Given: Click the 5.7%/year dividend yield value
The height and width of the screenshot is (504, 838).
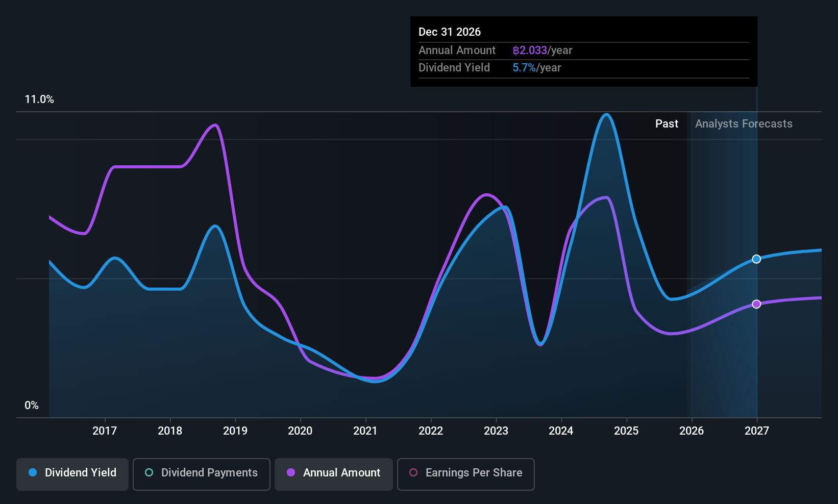Looking at the screenshot, I should point(536,67).
